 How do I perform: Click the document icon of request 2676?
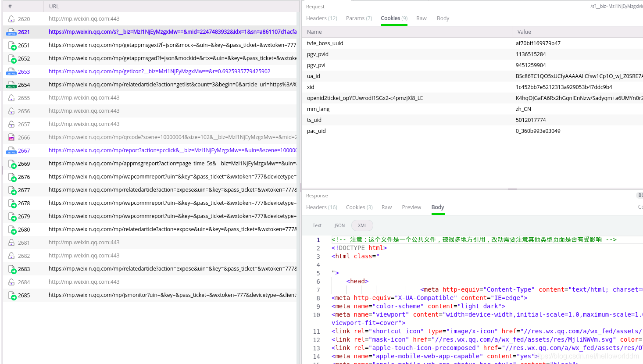(12, 177)
